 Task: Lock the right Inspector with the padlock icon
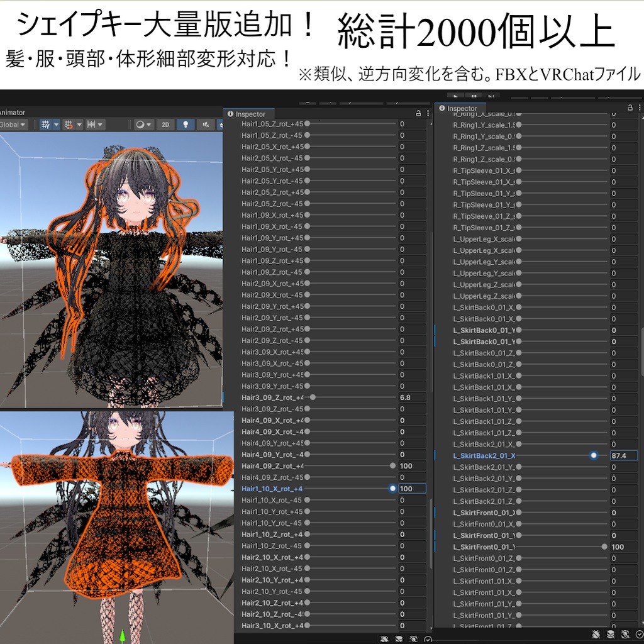click(630, 107)
